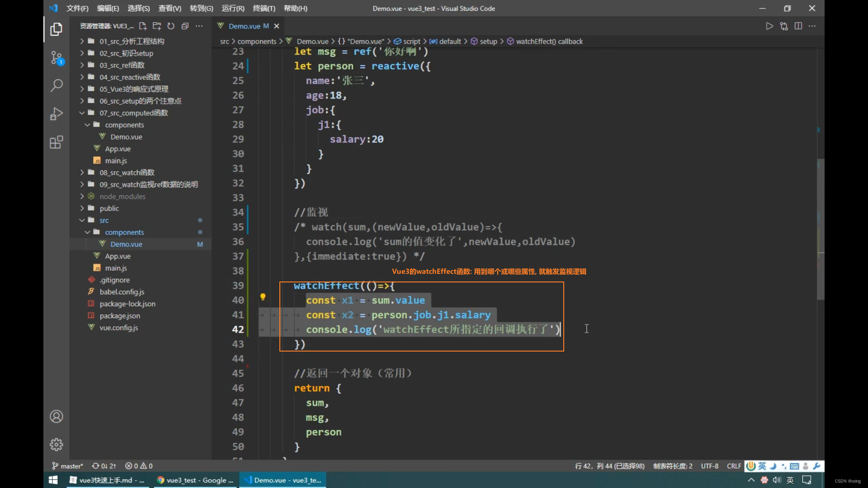Run the code with play icon
The width and height of the screenshot is (868, 488).
(x=769, y=26)
